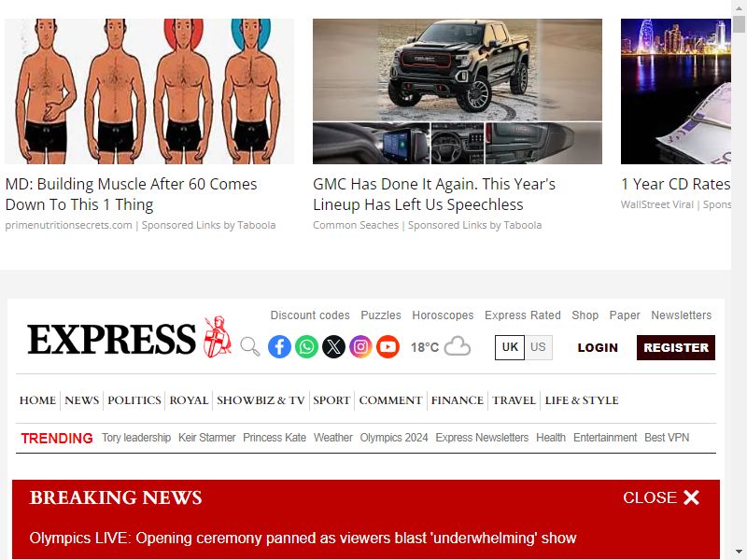Image resolution: width=747 pixels, height=560 pixels.
Task: Open the search magnifier icon
Action: point(249,346)
